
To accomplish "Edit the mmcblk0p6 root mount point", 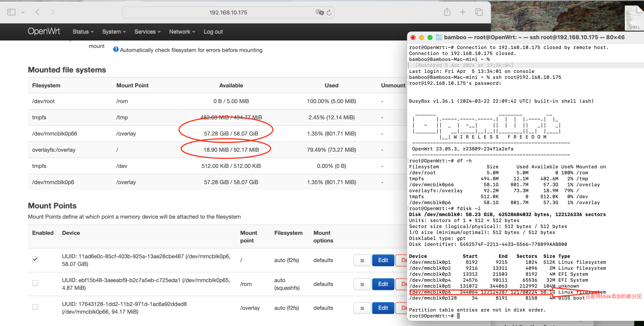I will 383,260.
